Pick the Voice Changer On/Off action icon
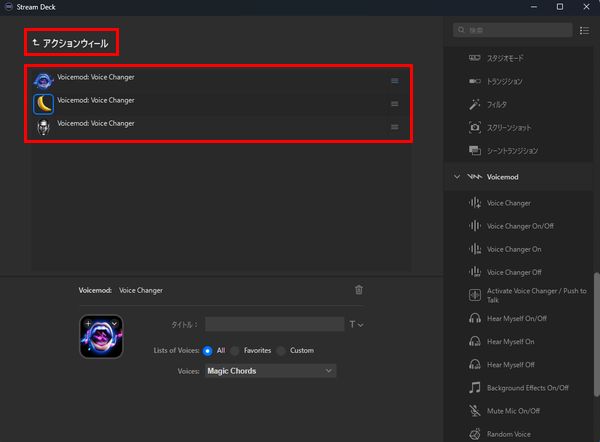This screenshot has height=442, width=600. click(474, 226)
